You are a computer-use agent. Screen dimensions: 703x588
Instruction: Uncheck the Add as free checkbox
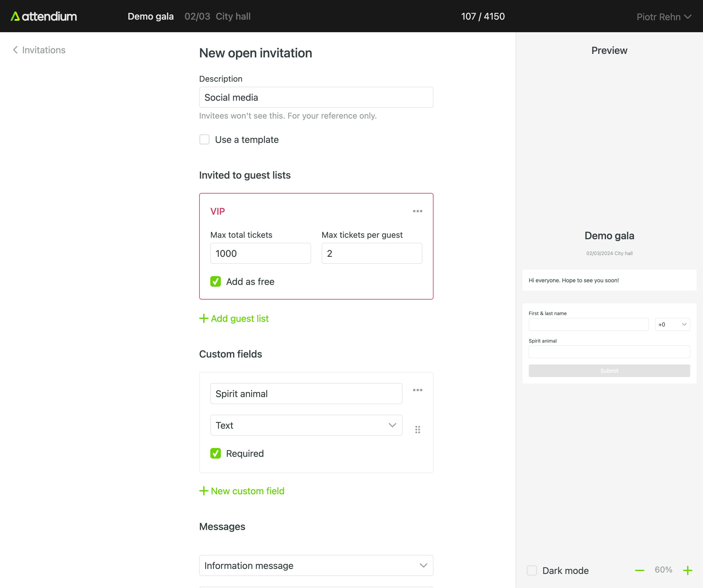(216, 281)
